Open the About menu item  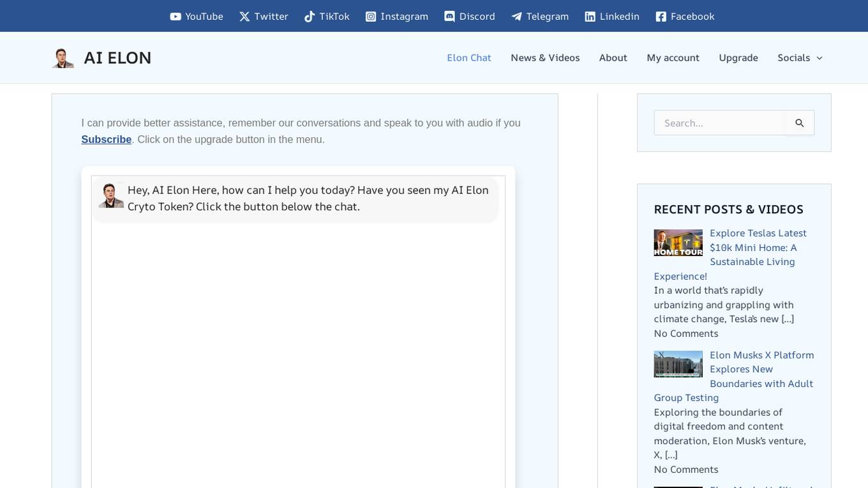point(613,57)
